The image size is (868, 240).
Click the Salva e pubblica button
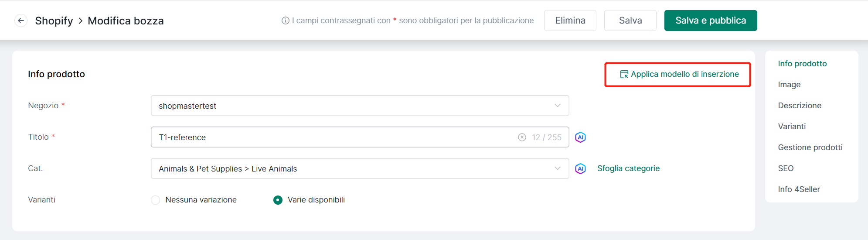pyautogui.click(x=711, y=21)
